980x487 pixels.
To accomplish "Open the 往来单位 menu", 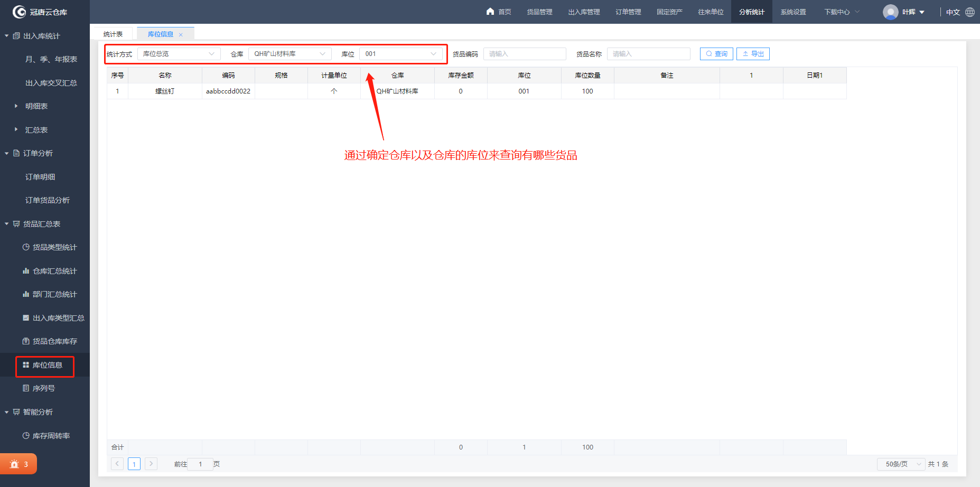I will (x=711, y=12).
